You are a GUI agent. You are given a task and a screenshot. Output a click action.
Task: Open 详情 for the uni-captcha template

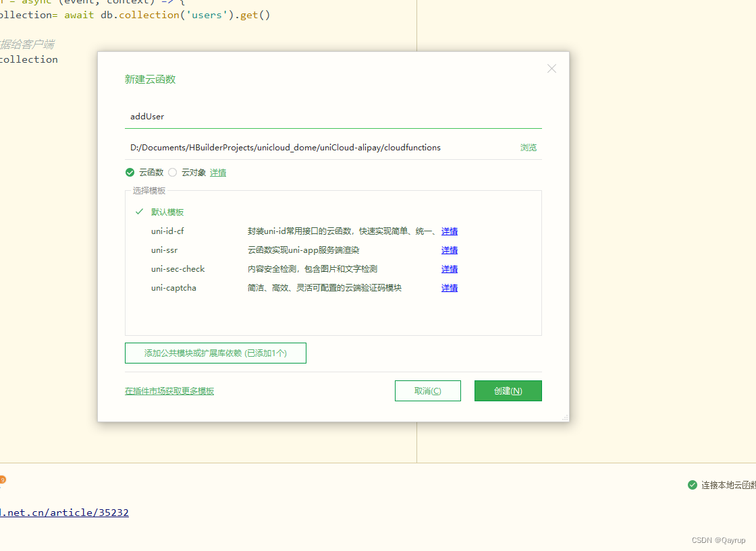pos(450,287)
